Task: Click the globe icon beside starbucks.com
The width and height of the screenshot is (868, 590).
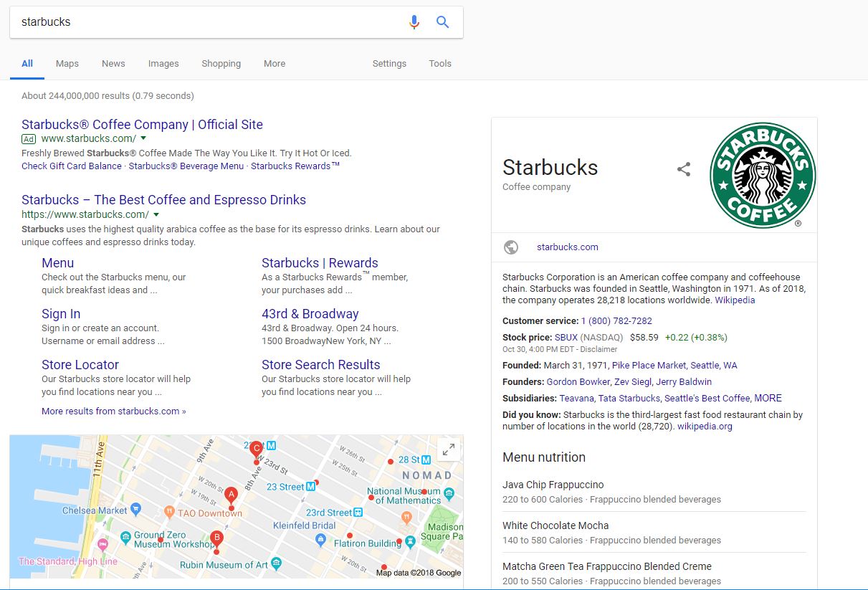Action: tap(511, 247)
